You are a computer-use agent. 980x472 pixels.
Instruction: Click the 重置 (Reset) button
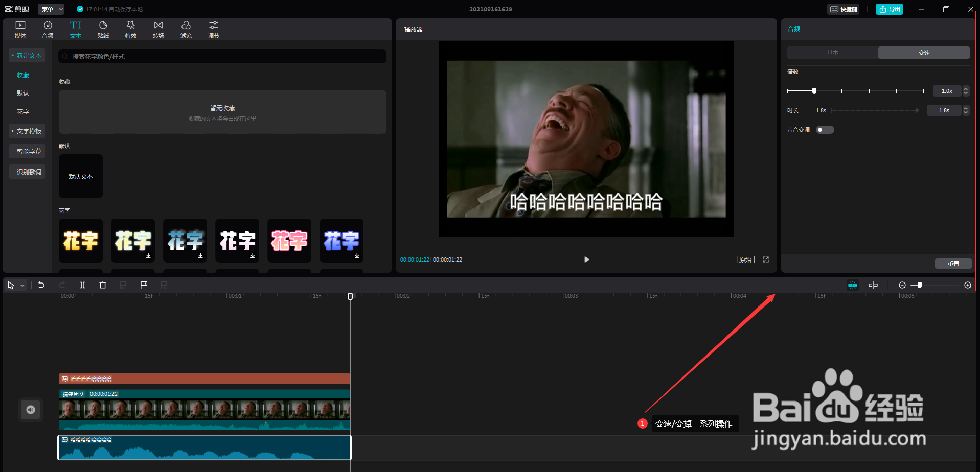click(953, 264)
